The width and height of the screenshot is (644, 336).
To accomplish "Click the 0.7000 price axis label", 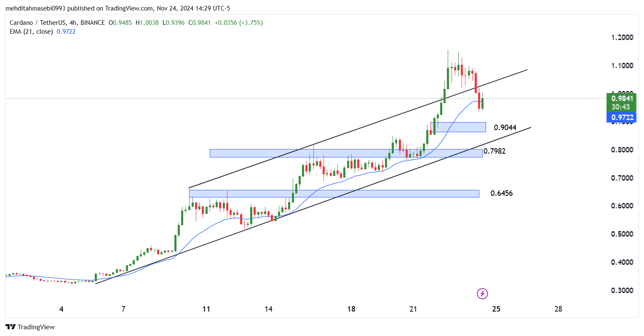I will (622, 178).
